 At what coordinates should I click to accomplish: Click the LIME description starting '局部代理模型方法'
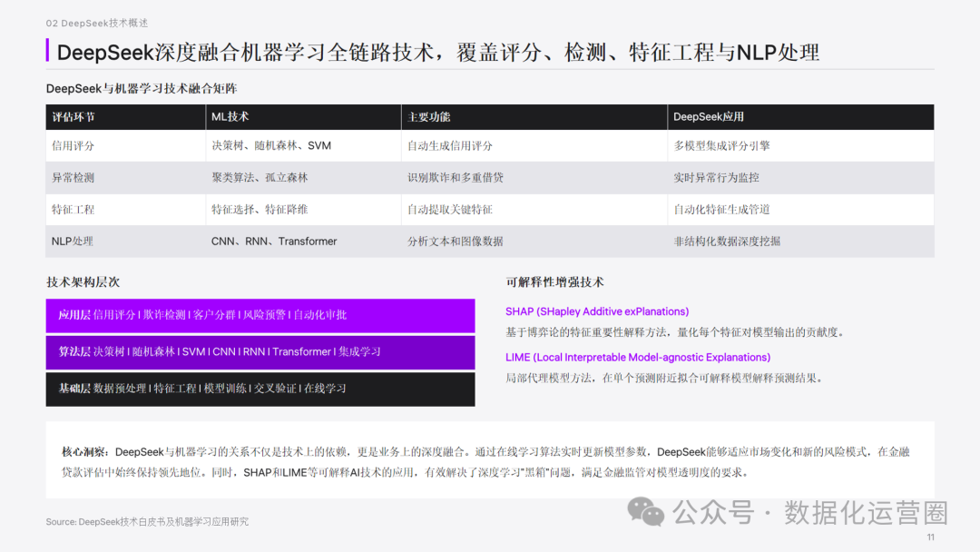click(666, 379)
